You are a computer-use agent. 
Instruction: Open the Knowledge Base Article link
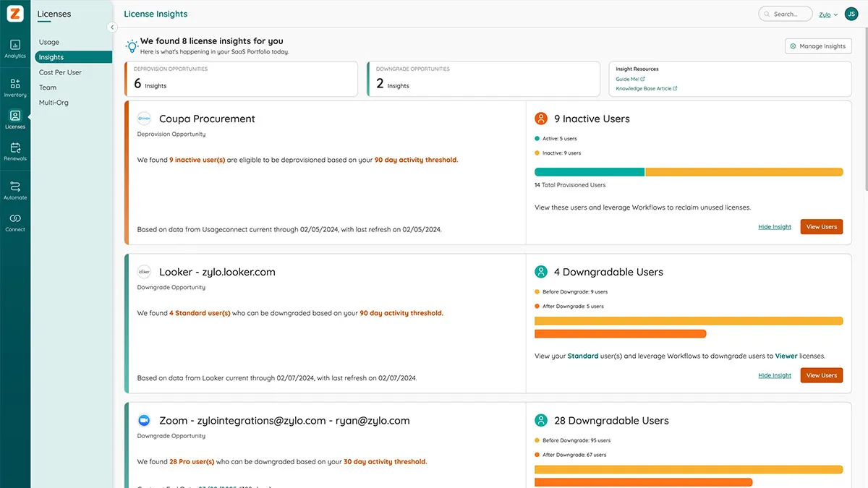point(647,88)
